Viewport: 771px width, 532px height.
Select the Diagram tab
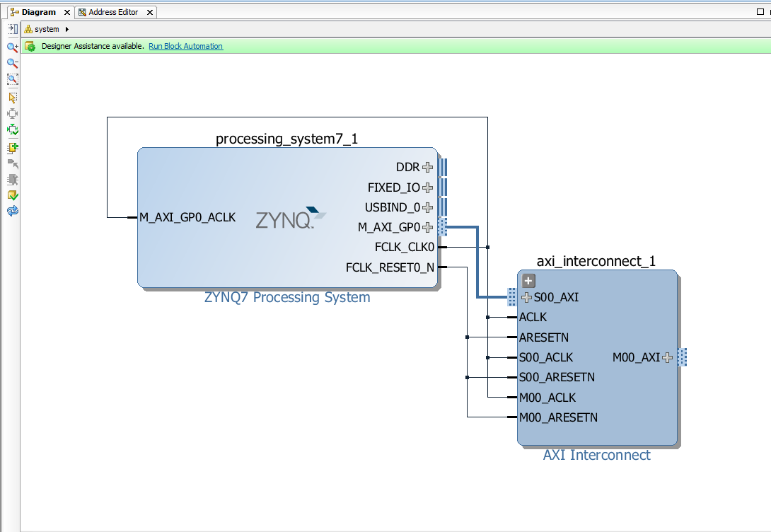click(38, 12)
